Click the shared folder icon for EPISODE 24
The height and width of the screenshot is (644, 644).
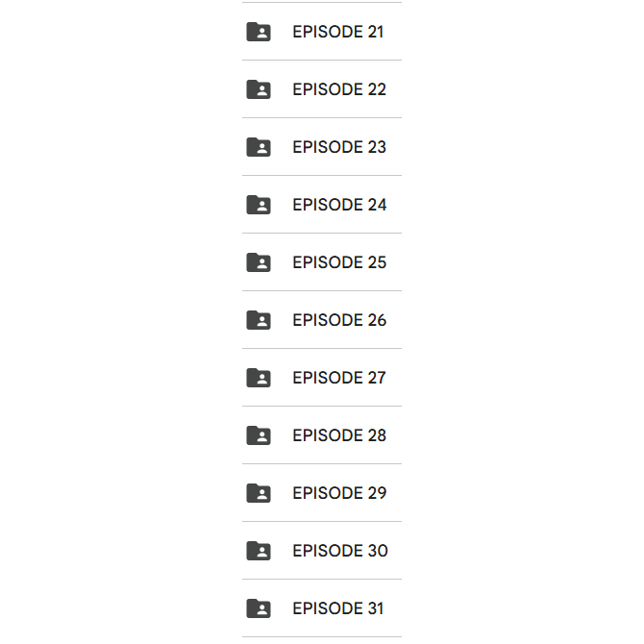point(259,205)
